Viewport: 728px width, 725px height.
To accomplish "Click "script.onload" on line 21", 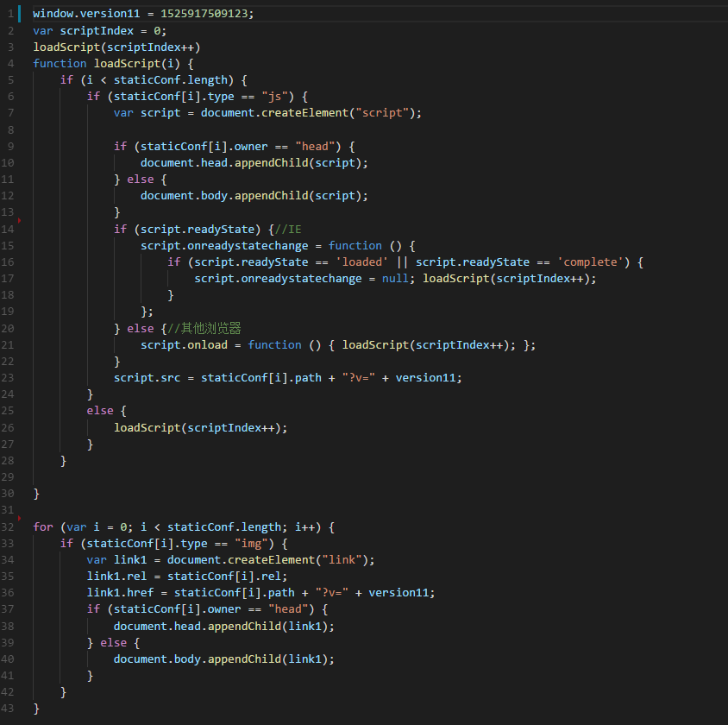I will pos(184,345).
